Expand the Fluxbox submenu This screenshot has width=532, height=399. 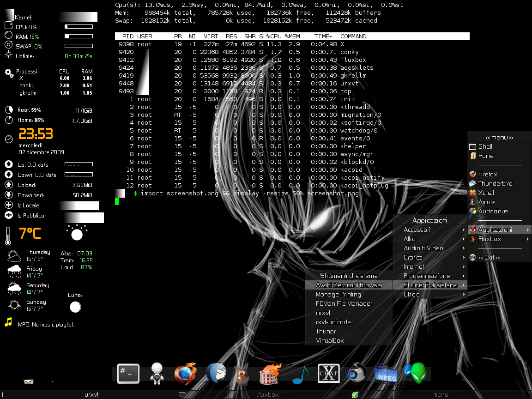[x=499, y=239]
